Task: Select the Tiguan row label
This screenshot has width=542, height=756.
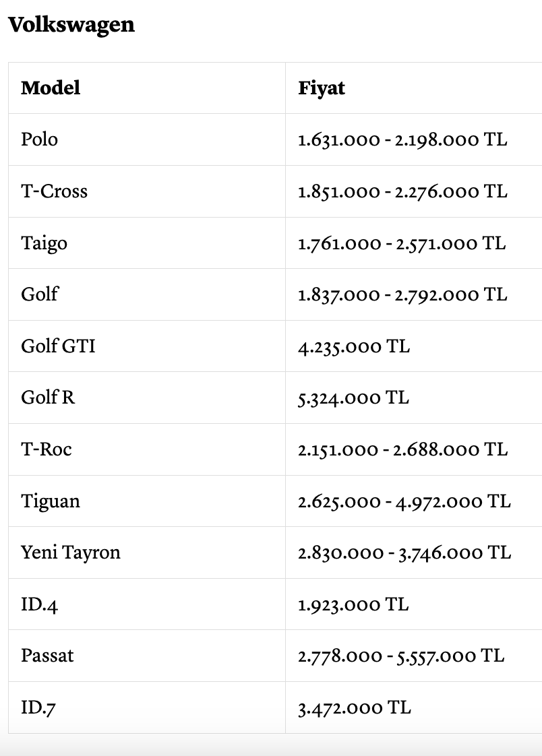Action: pos(51,501)
